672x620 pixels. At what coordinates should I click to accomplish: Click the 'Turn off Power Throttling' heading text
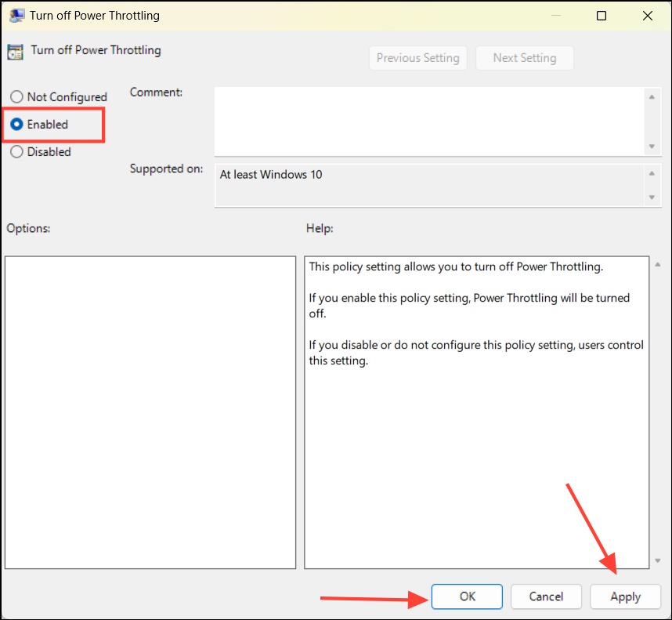click(x=96, y=50)
